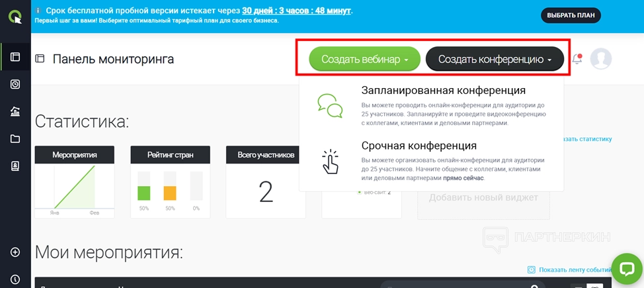Viewport: 644px width, 288px height.
Task: Click the trial countdown link 30 дней
Action: click(297, 11)
